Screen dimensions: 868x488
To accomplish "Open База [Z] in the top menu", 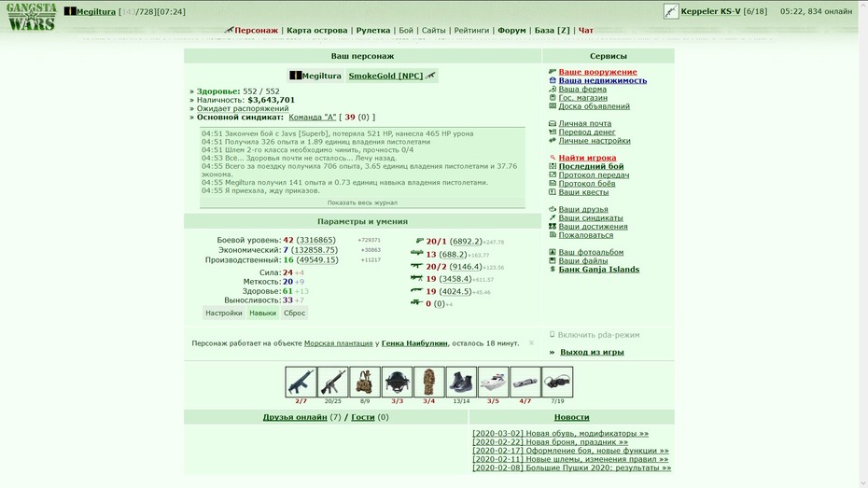I will click(x=552, y=31).
